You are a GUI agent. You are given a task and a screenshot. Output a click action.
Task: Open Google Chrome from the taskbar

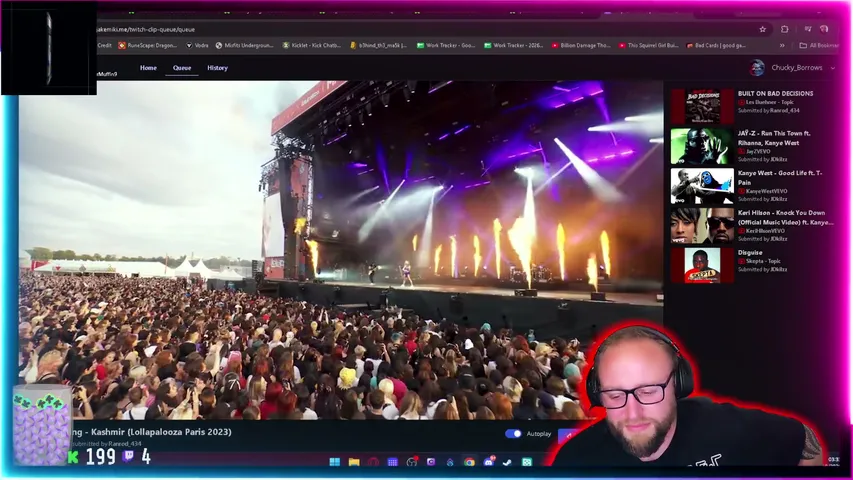coord(469,462)
